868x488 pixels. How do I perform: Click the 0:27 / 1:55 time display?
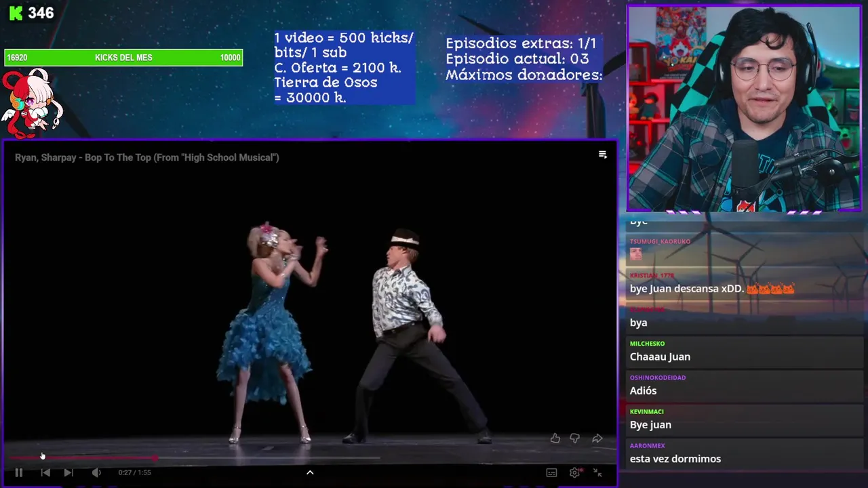(x=134, y=472)
